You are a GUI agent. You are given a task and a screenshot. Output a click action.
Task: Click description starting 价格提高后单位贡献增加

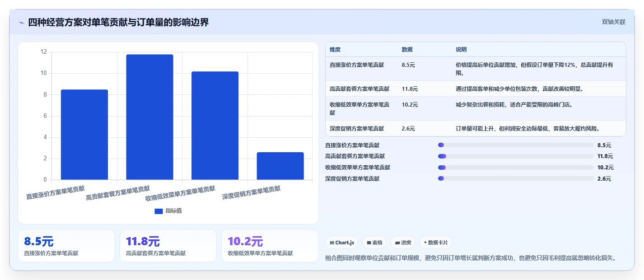coord(534,69)
